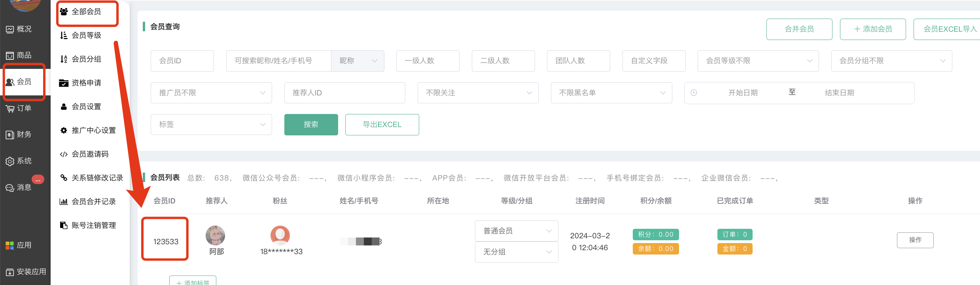Click the 财务 finance sidebar icon

click(10, 135)
